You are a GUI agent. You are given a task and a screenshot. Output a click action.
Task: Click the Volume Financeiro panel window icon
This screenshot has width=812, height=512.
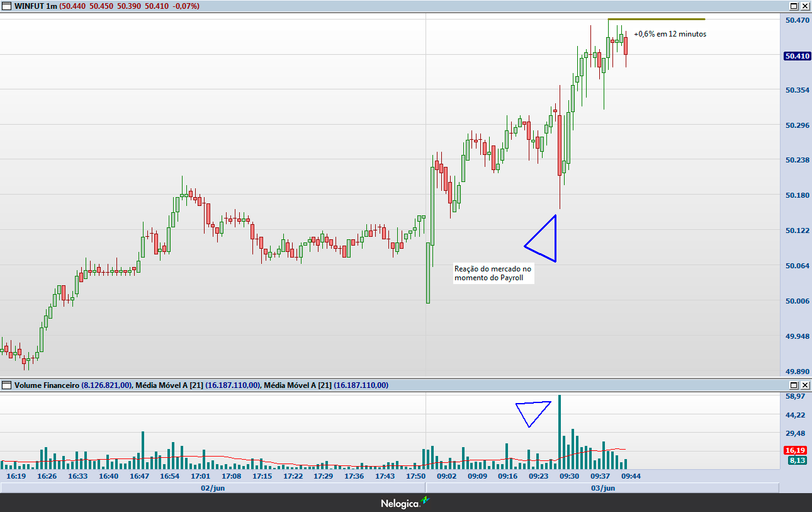click(x=7, y=385)
